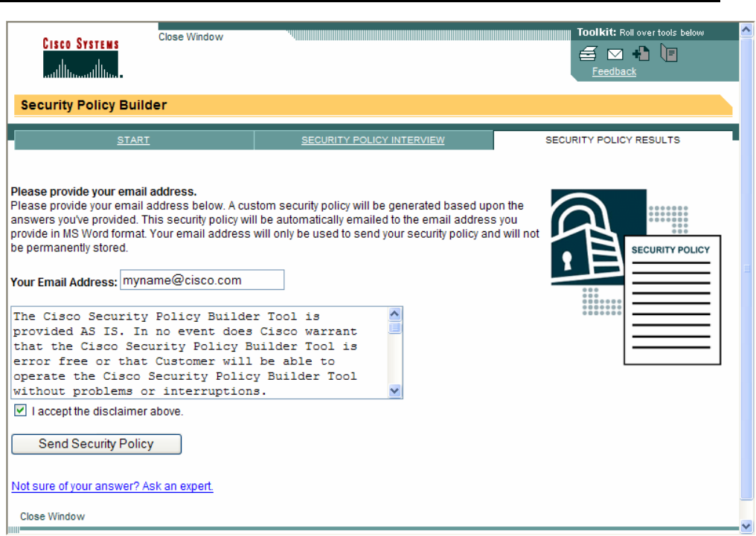Viewport: 756px width, 536px height.
Task: Click the main page vertical scrollbar thumb
Action: coord(746,268)
